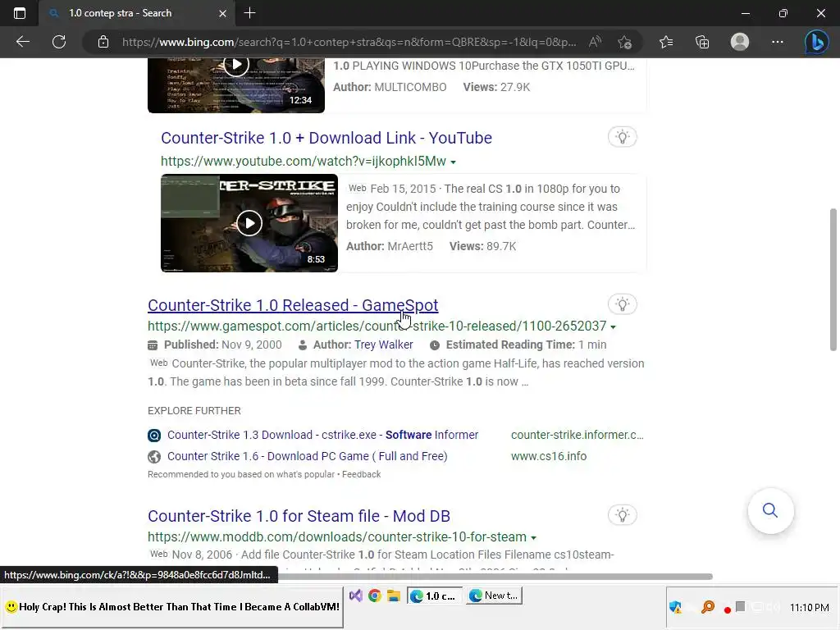The height and width of the screenshot is (630, 840).
Task: Open Windows Security tray icon
Action: pos(676,608)
